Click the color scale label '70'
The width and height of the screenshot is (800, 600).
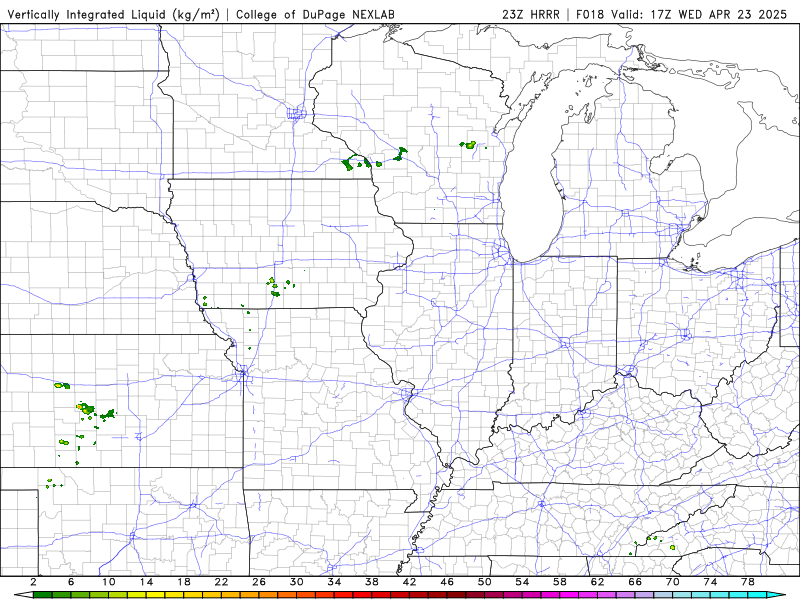[673, 582]
